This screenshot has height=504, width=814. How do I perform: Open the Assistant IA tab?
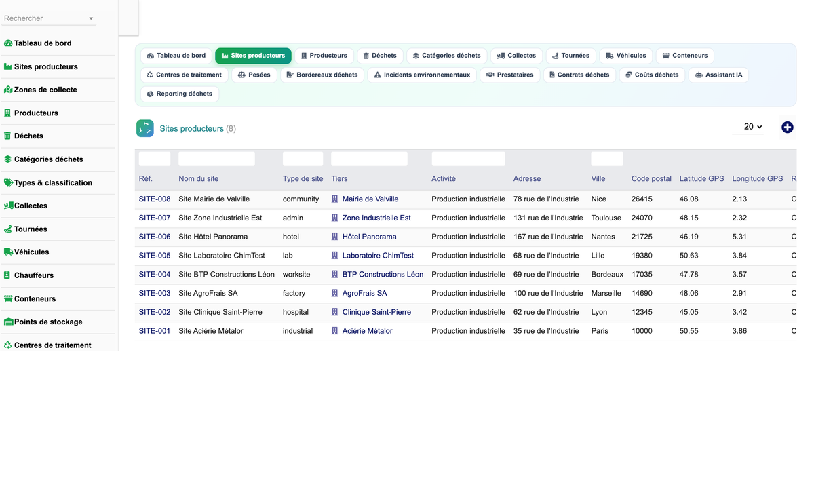718,75
